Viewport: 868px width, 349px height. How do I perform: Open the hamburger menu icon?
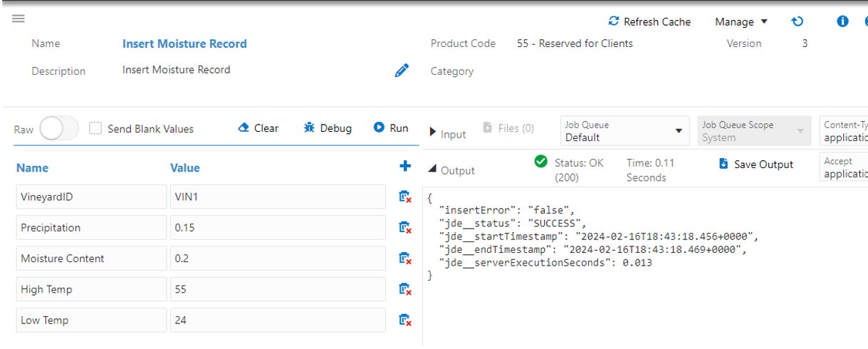pos(19,19)
